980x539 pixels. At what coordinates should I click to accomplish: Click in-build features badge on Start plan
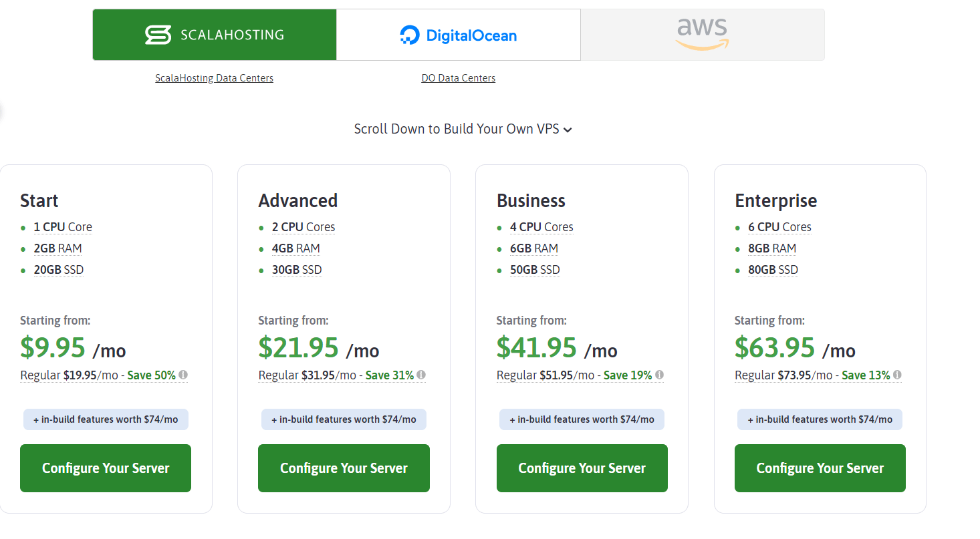[x=106, y=419]
